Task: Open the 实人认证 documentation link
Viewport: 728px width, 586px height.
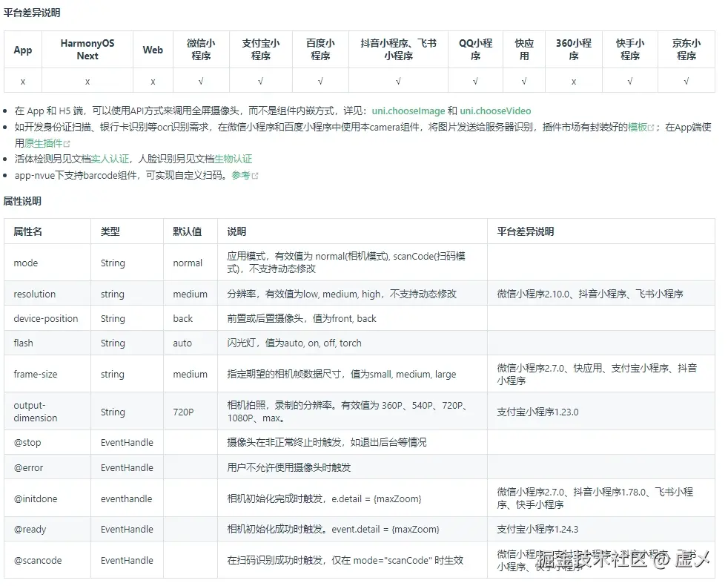Action: coord(110,159)
